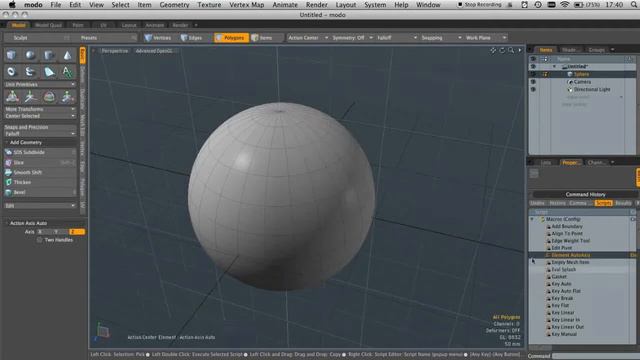Click the Sphere mesh item icon
Screen dimensions: 640x360
coord(570,74)
